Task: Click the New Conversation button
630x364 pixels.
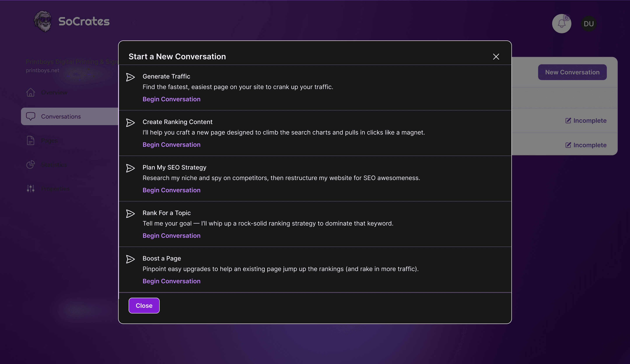Action: [x=572, y=72]
